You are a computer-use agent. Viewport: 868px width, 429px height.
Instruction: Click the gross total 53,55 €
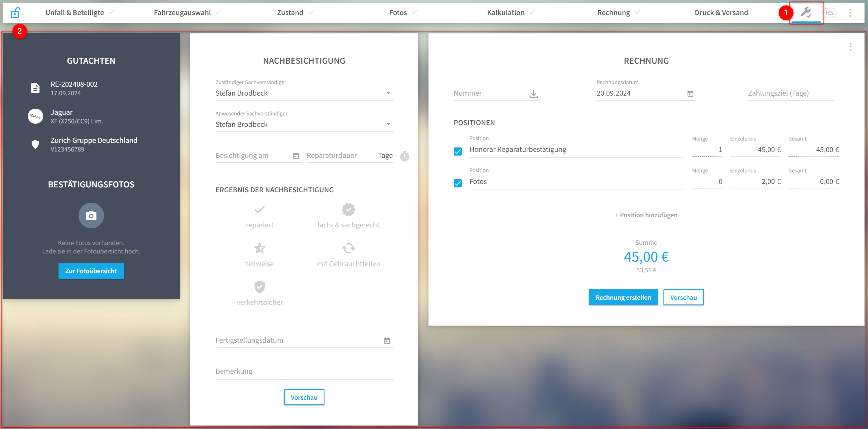646,270
